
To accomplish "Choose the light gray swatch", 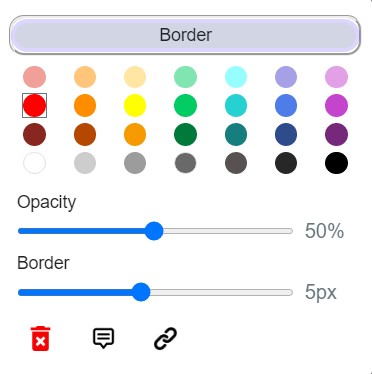I will [85, 163].
